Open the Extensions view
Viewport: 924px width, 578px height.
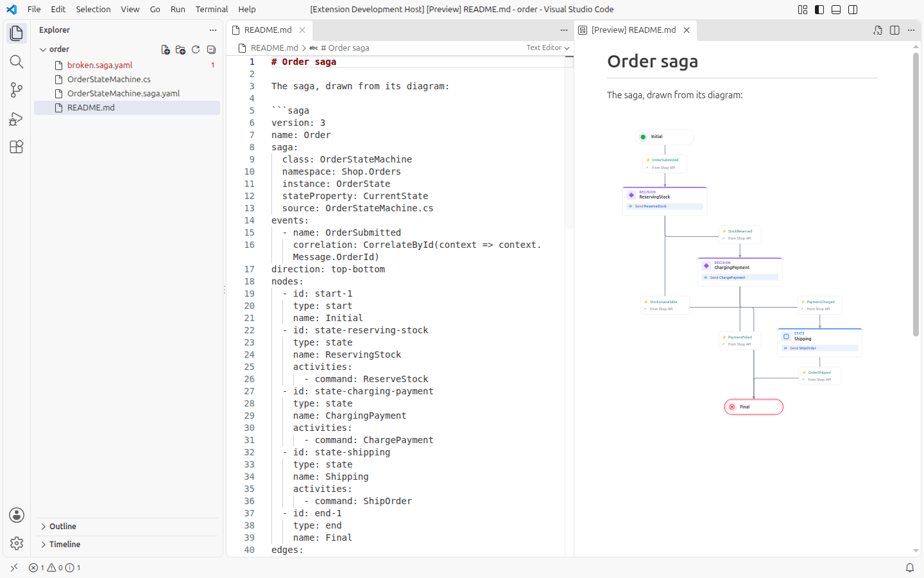17,146
